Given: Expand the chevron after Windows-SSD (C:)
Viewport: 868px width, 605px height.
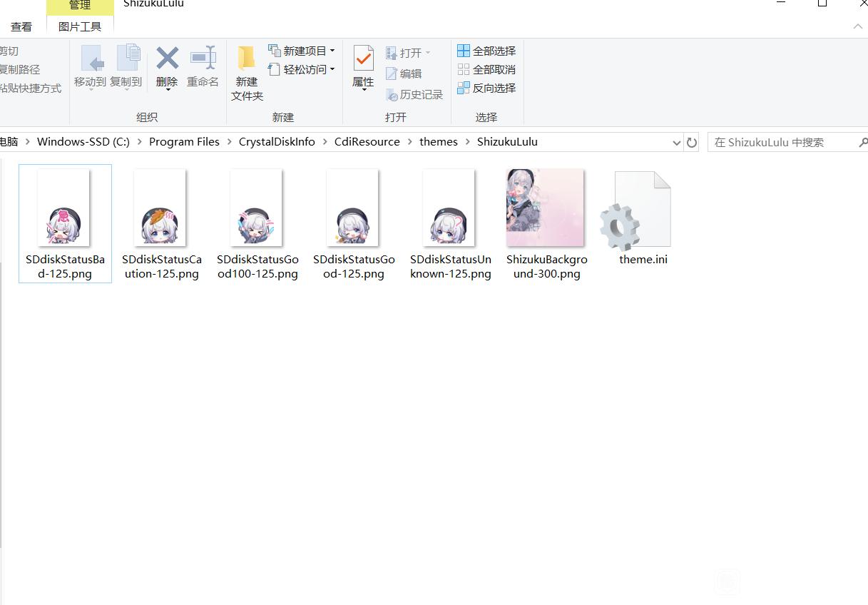Looking at the screenshot, I should (140, 142).
